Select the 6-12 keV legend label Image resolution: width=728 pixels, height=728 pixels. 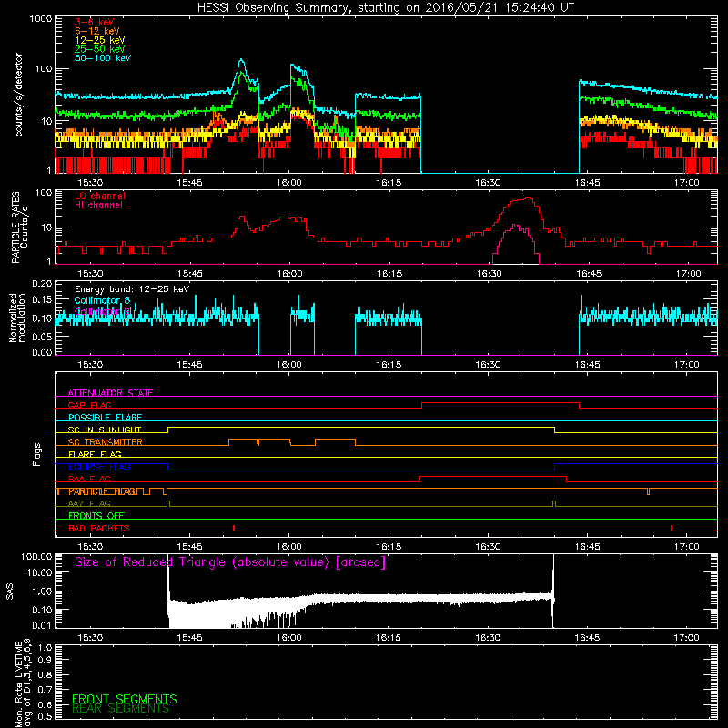point(97,31)
